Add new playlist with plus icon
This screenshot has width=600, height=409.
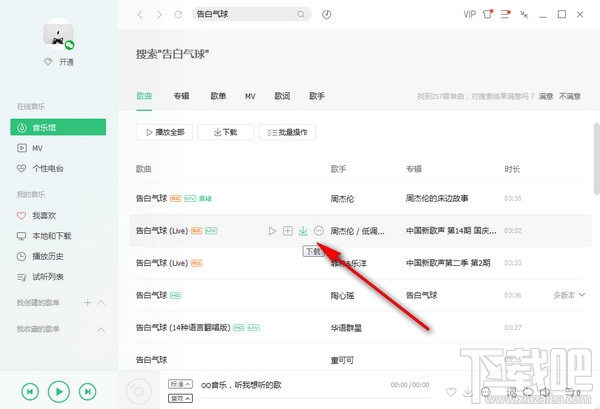pos(88,303)
